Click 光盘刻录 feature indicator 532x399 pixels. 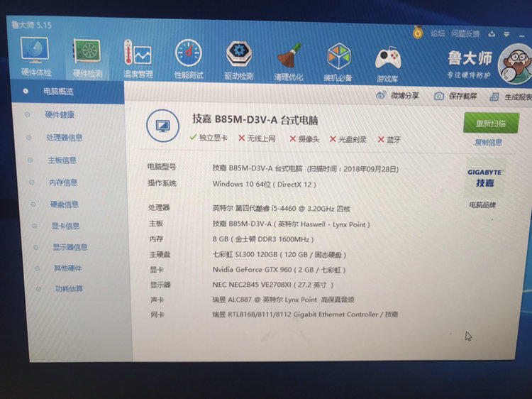[x=348, y=139]
